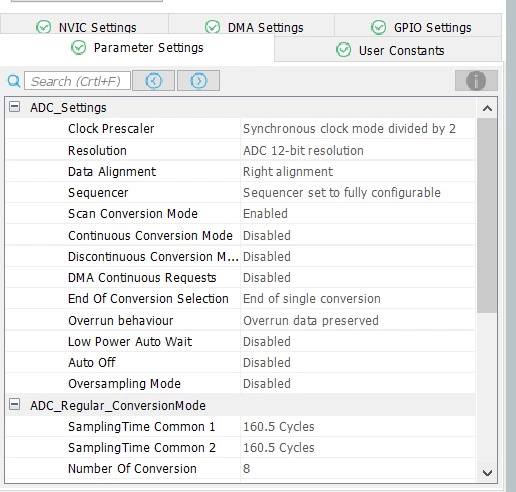Screen dimensions: 516x492
Task: Open the Clock Prescaler value dropdown
Action: pyautogui.click(x=358, y=129)
